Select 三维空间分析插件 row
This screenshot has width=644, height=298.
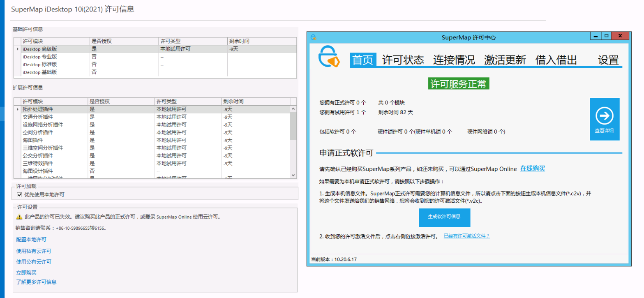click(152, 148)
